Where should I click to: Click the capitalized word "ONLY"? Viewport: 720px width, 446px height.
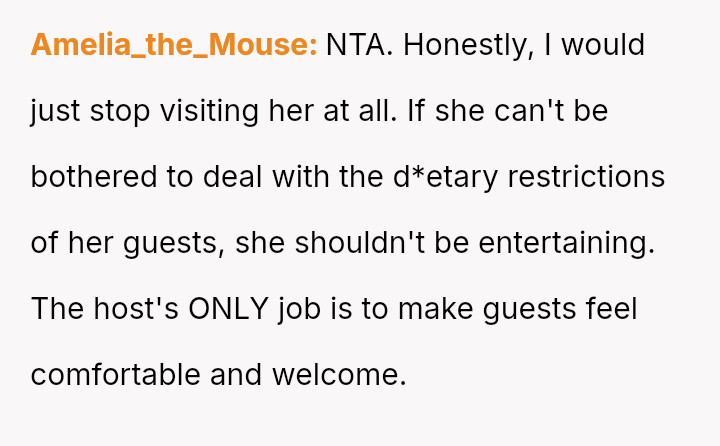coord(228,309)
